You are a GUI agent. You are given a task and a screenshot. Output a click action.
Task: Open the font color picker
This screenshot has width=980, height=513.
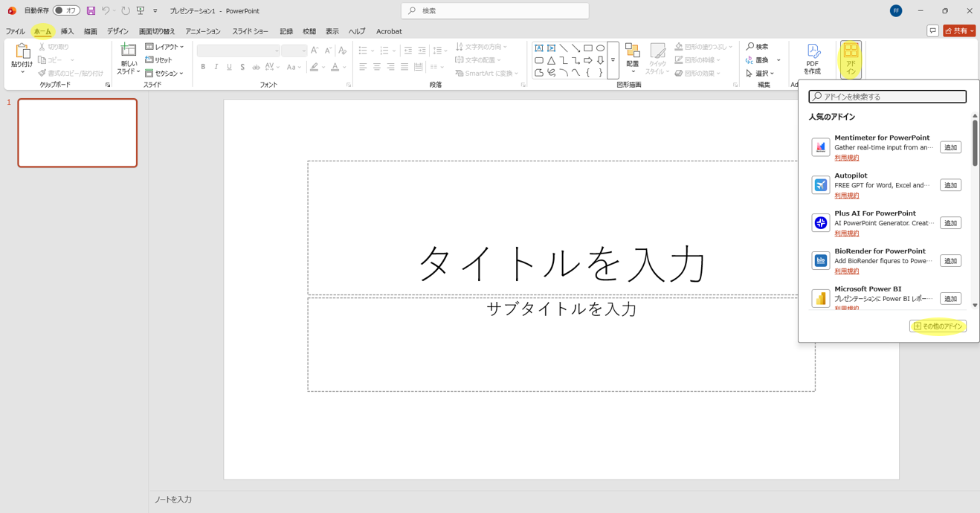pos(335,67)
